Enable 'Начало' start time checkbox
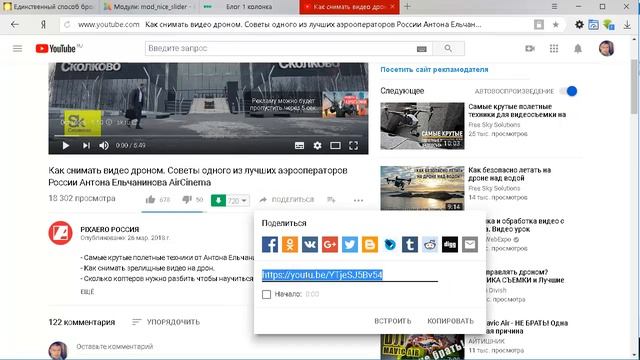Screen dimensions: 640x360 [267, 294]
